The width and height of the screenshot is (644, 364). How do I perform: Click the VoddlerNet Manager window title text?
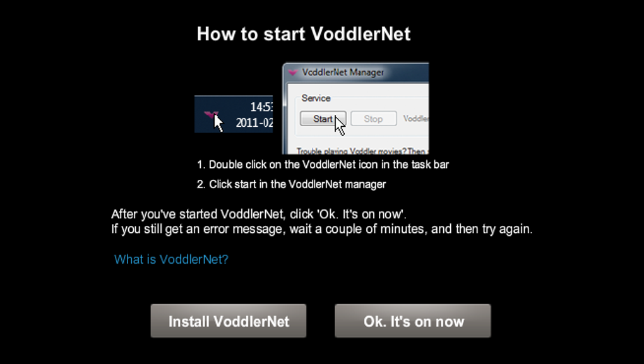click(343, 72)
